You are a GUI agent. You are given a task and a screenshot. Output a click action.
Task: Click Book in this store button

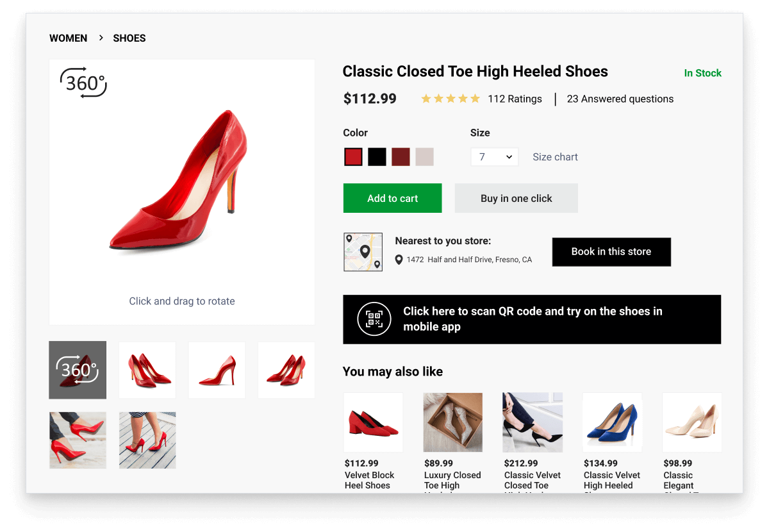(611, 252)
